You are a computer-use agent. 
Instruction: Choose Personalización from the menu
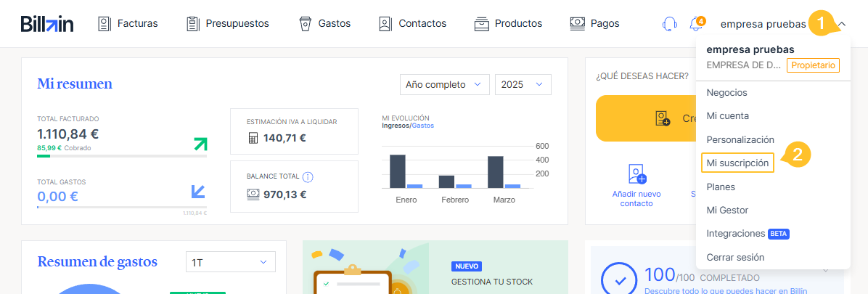pos(740,140)
